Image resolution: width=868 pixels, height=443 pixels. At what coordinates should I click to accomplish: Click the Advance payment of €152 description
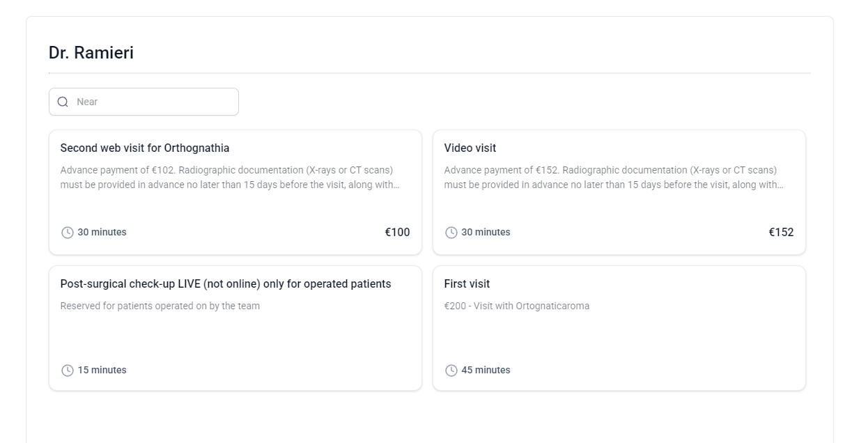614,178
